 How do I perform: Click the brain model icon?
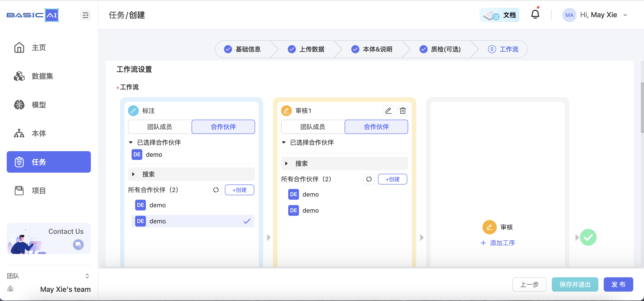pyautogui.click(x=19, y=105)
